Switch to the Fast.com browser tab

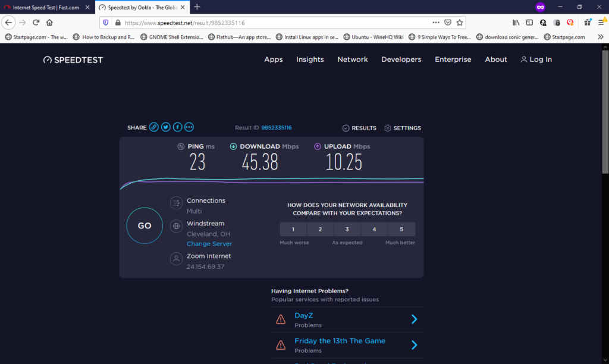pyautogui.click(x=43, y=7)
